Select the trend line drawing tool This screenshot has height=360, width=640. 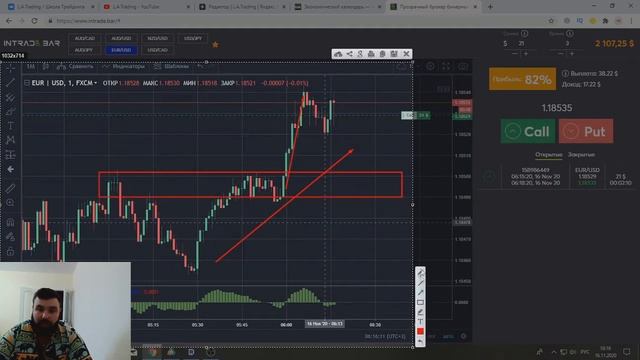point(11,82)
